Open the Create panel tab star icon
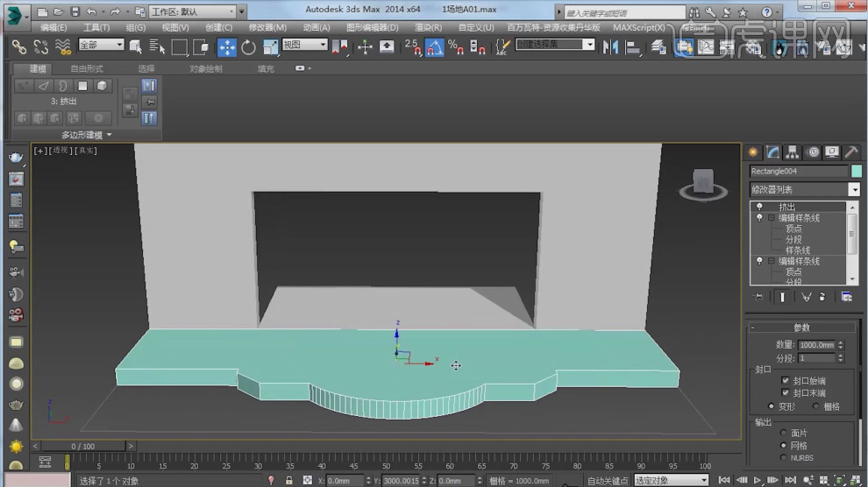Screen dimensions: 868x487 pos(753,152)
